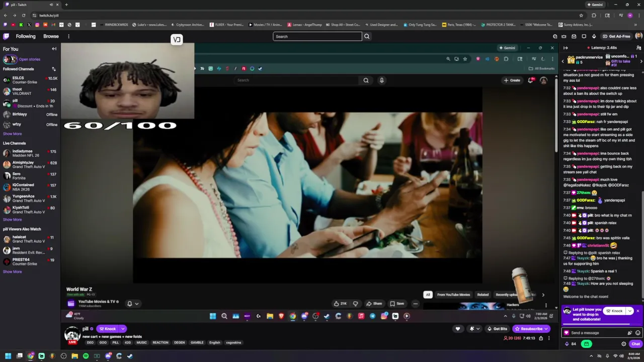644x362 pixels.
Task: Send message with Chat button
Action: coord(636,344)
